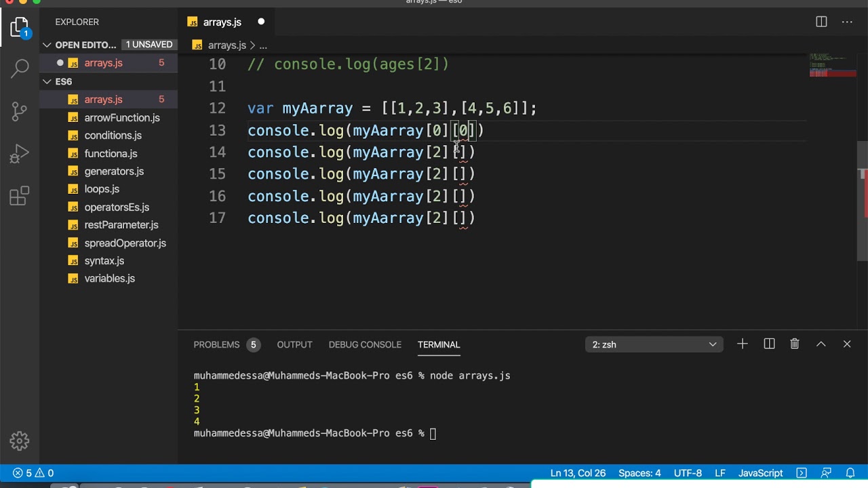This screenshot has width=868, height=488.
Task: Open conditions.js file
Action: coord(113,136)
